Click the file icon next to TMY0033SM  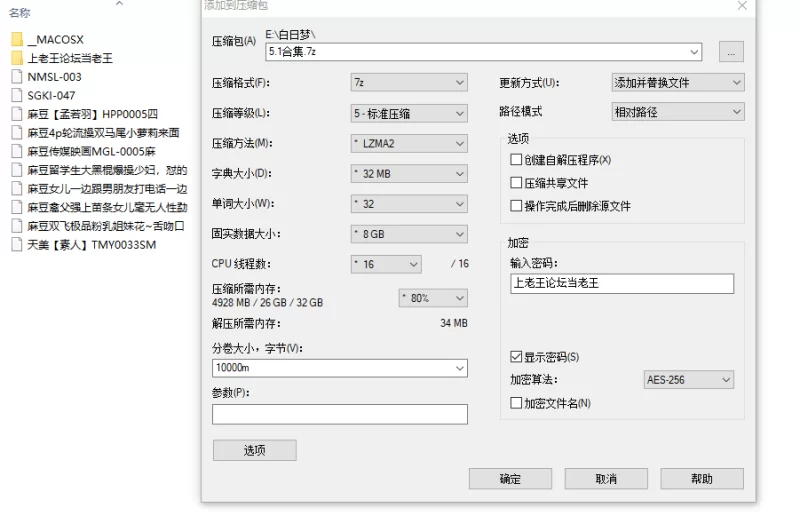[x=17, y=244]
